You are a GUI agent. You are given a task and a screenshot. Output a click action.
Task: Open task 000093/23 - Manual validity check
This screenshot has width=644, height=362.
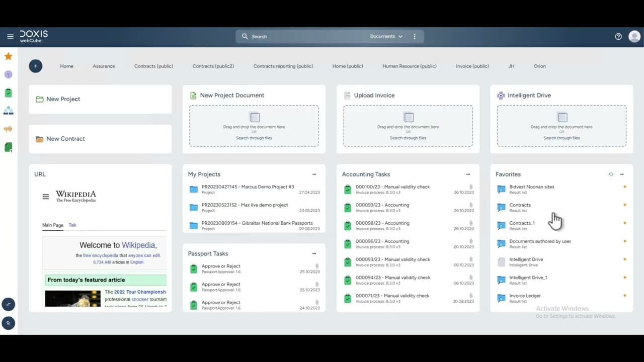click(408, 261)
